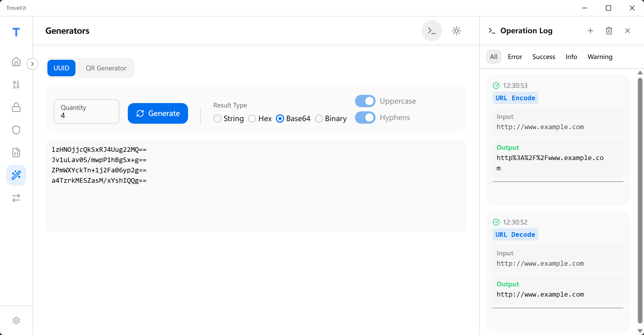The height and width of the screenshot is (335, 644).
Task: Click the Quantity input field
Action: pos(87,111)
